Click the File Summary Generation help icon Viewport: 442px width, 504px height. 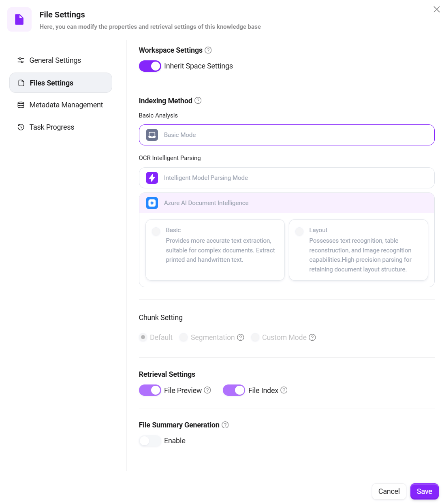click(x=225, y=425)
